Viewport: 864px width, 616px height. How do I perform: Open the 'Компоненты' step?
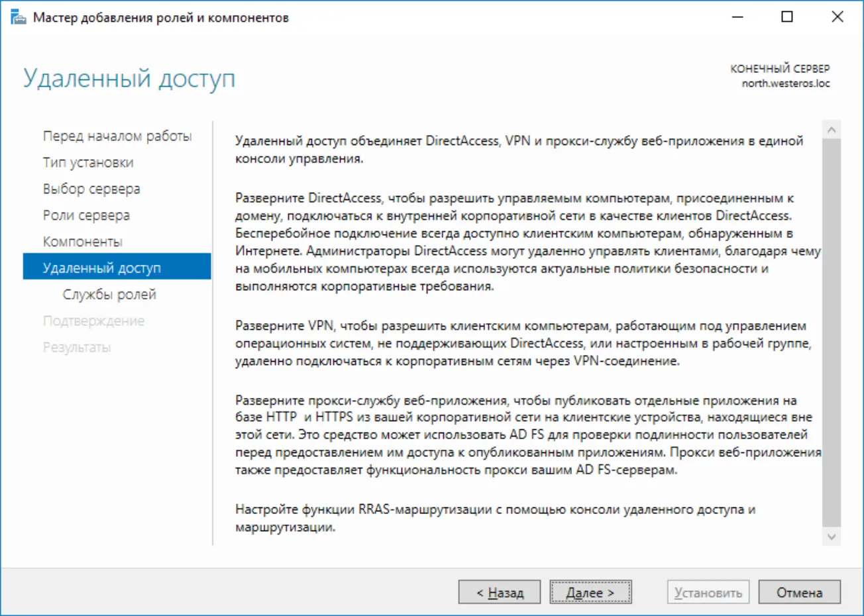pyautogui.click(x=83, y=242)
